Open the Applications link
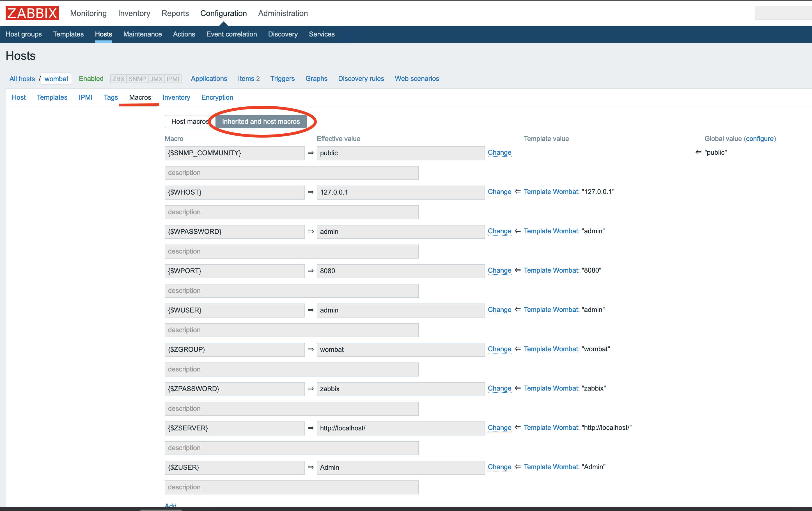The height and width of the screenshot is (511, 812). click(x=209, y=78)
